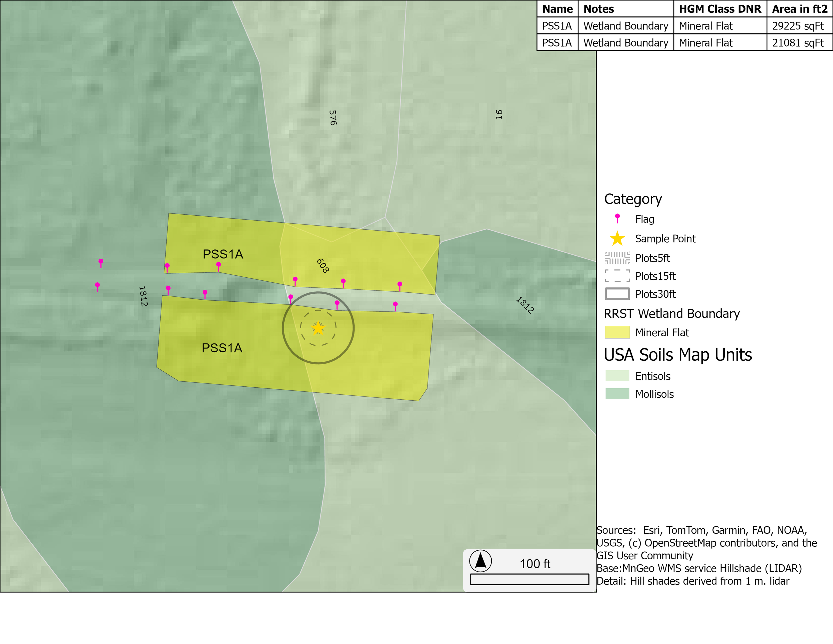Click the Area in ft2 column header
This screenshot has height=644, width=833.
(799, 9)
